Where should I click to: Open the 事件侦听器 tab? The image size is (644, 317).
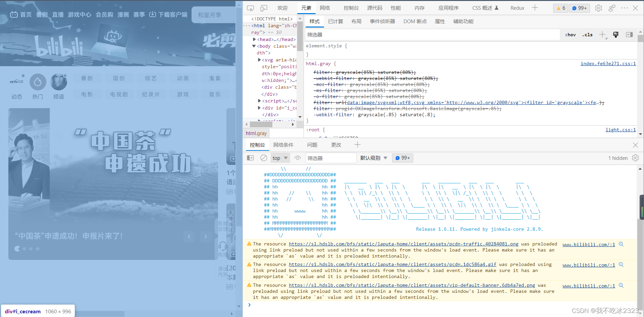382,21
